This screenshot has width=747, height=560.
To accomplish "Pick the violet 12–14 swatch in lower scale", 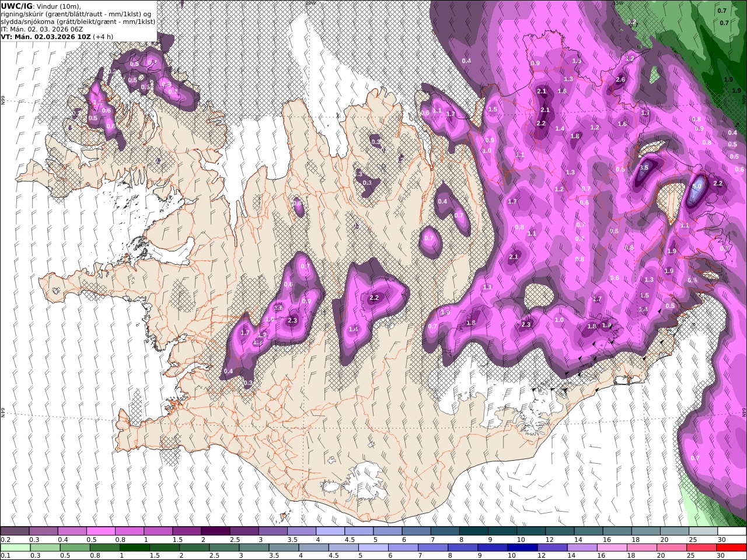I will point(552,548).
